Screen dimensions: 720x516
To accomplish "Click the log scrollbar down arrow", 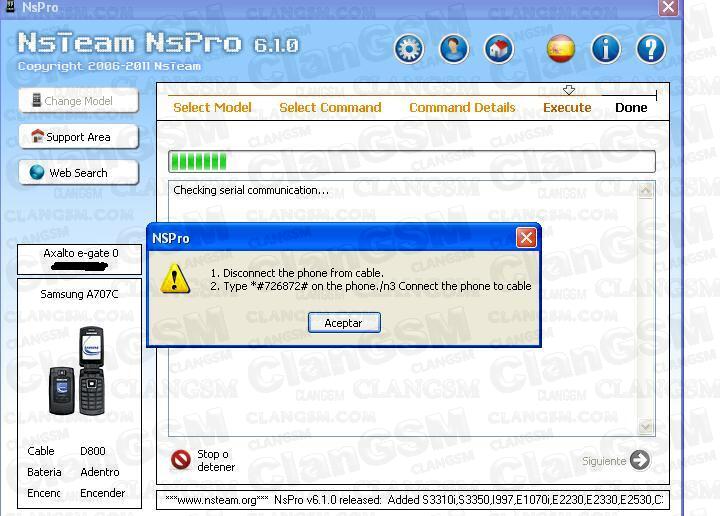I will (646, 426).
